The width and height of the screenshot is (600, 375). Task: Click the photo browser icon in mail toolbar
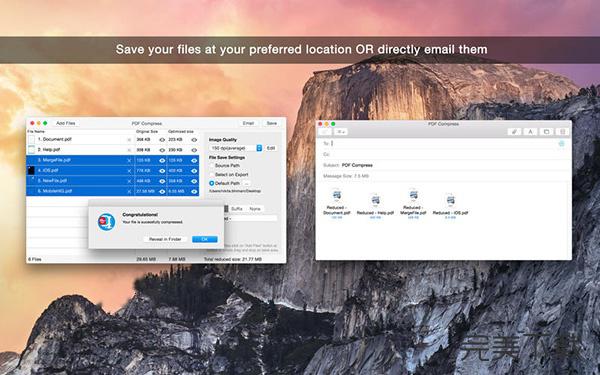546,132
